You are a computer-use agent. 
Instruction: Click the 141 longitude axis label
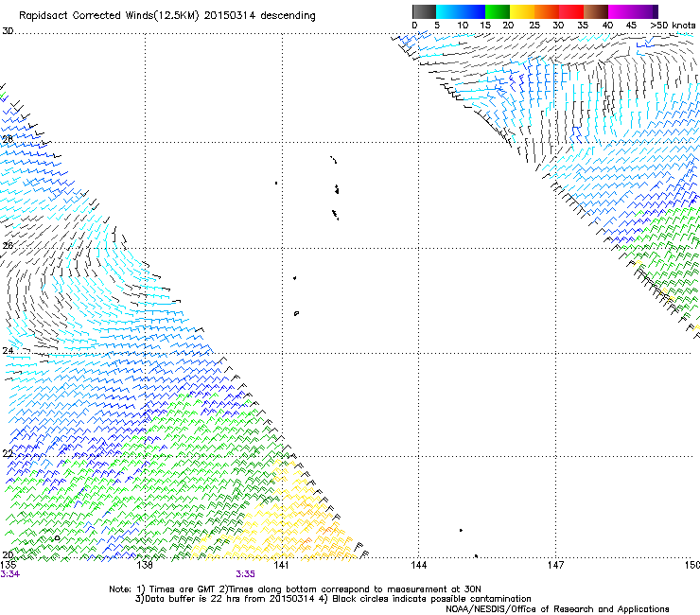click(281, 565)
